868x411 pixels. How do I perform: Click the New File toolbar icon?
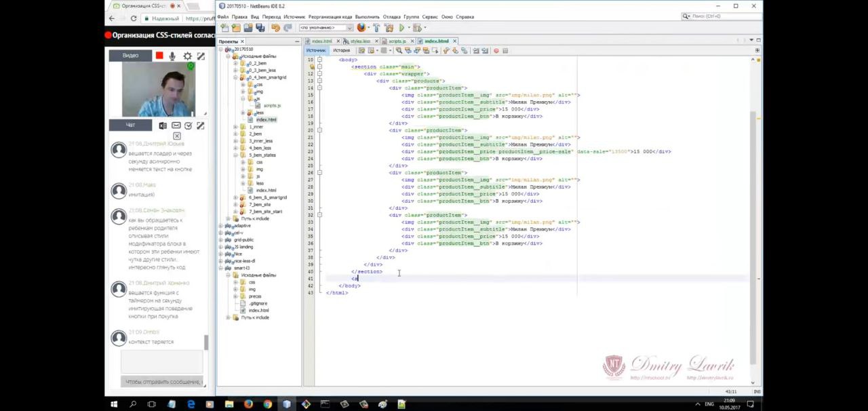[x=224, y=28]
